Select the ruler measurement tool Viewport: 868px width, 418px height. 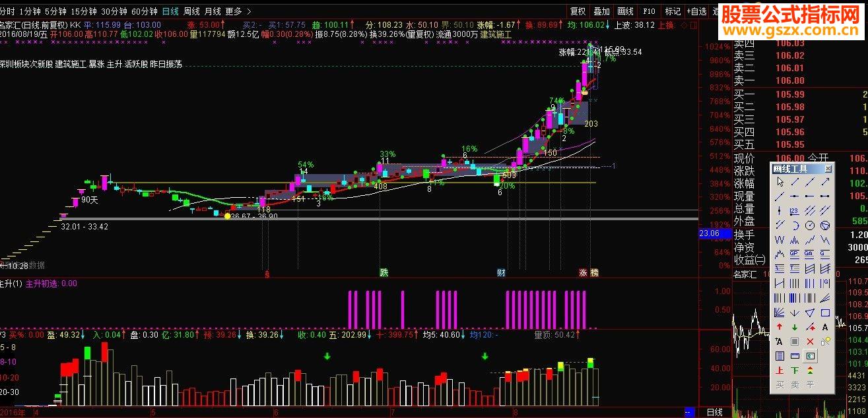(794, 355)
